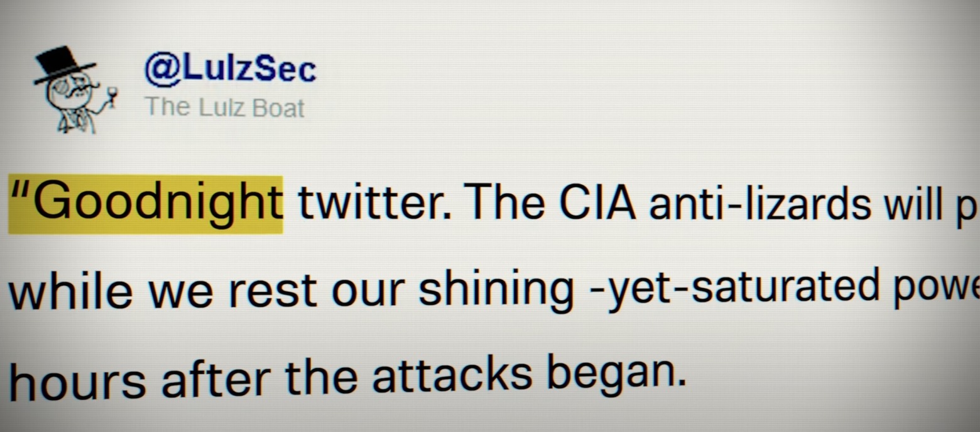This screenshot has width=980, height=432.
Task: Click the display name The Lulz Boat
Action: pyautogui.click(x=225, y=108)
